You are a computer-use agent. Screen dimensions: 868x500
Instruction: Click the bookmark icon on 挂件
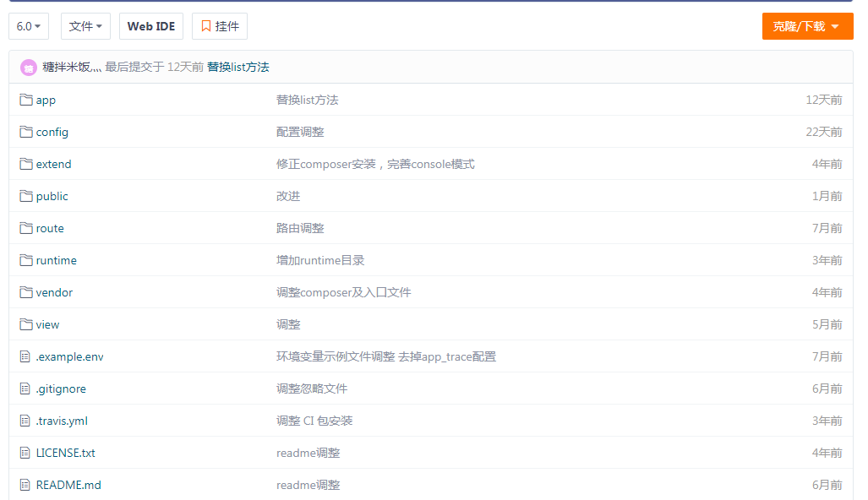point(206,26)
